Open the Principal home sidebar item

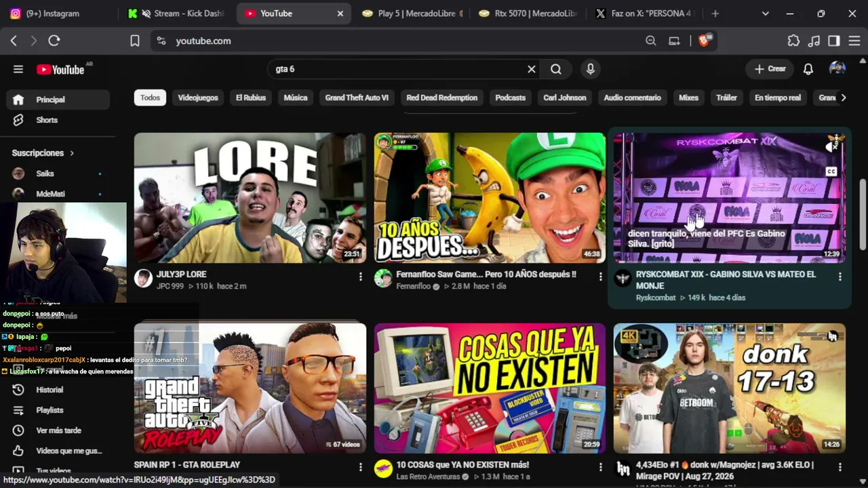58,100
